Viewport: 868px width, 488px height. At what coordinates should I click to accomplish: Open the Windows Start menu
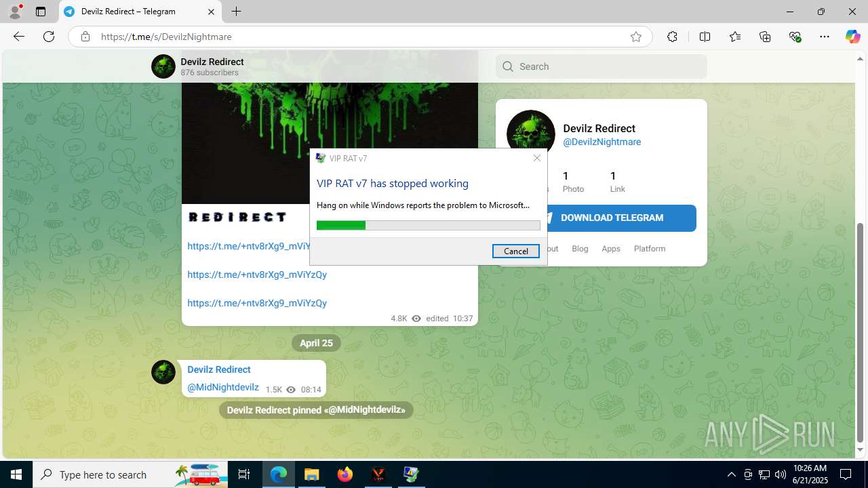16,474
